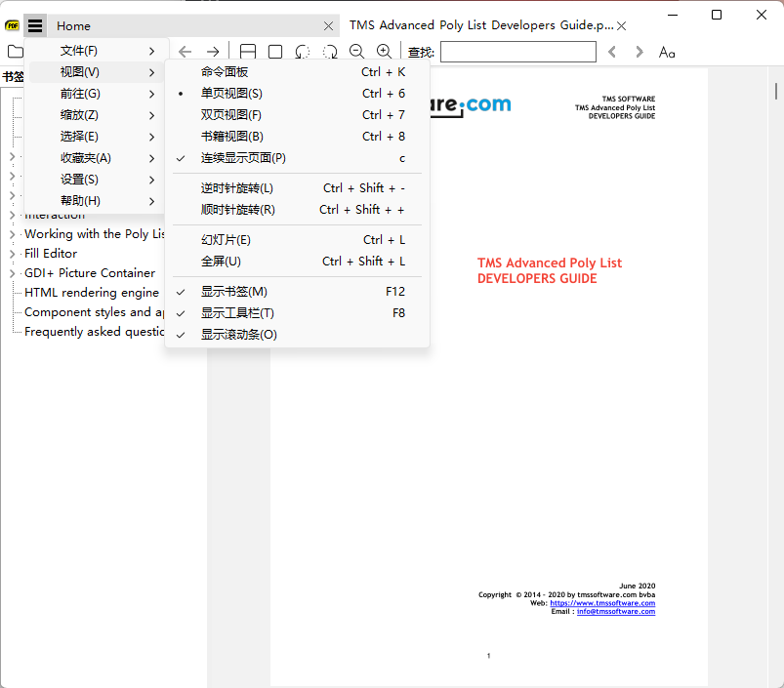This screenshot has height=688, width=784.
Task: Maximize the SumatraPDF window
Action: (x=717, y=15)
